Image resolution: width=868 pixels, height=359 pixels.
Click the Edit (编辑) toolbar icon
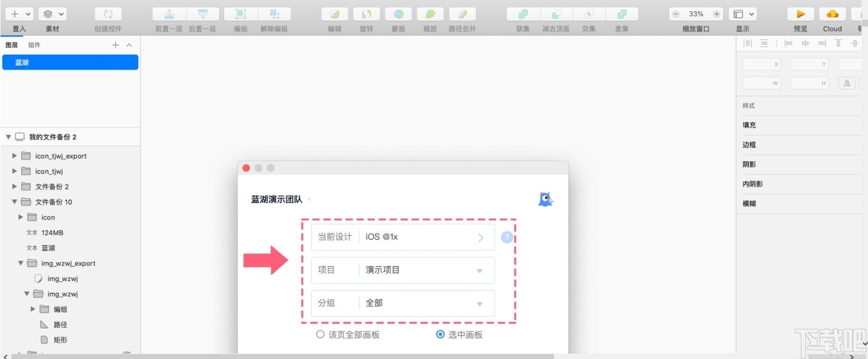[335, 14]
